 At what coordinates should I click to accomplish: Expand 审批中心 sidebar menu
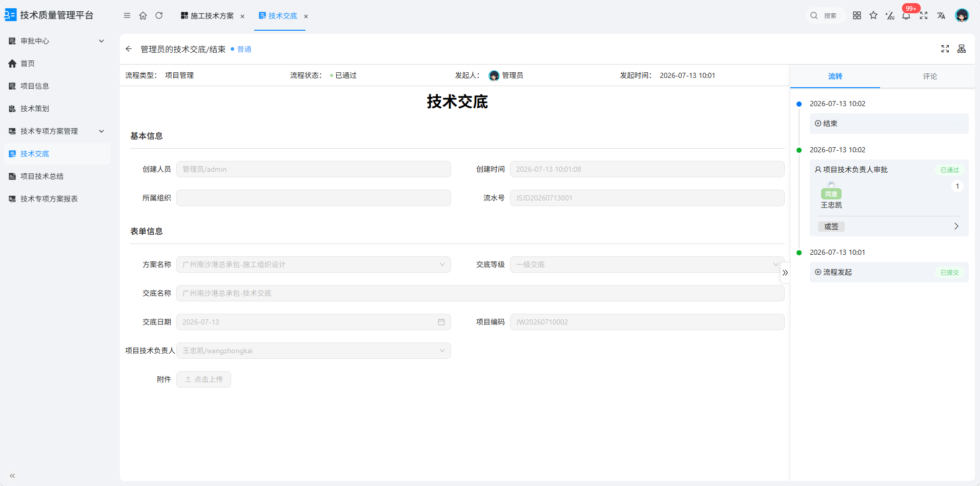pos(56,41)
